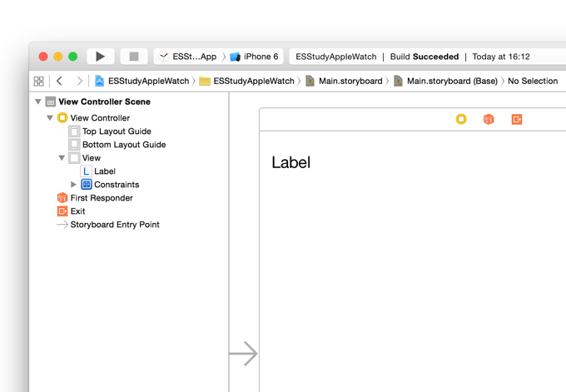Collapse the View Controller Scene disclosure triangle

click(x=38, y=102)
